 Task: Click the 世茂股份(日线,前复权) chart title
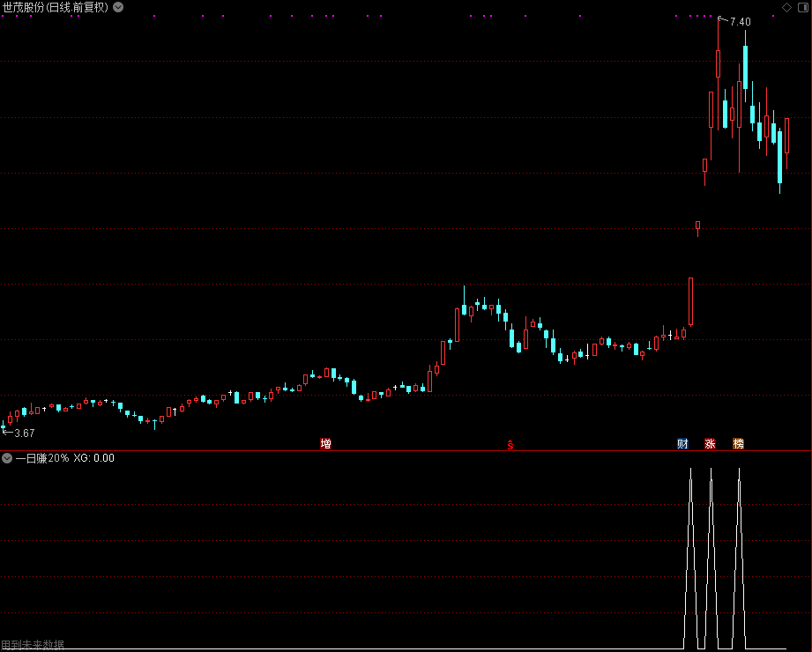(56, 7)
